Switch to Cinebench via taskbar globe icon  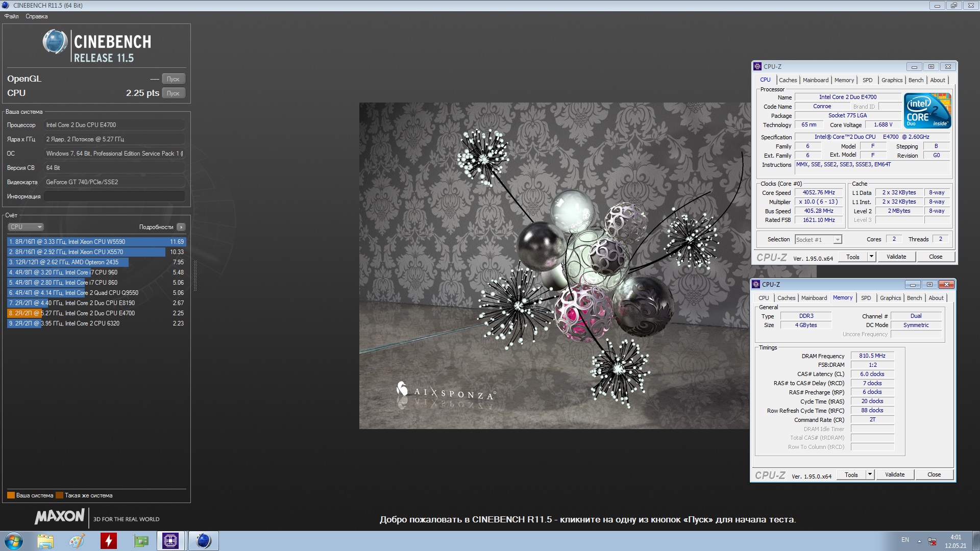coord(203,541)
